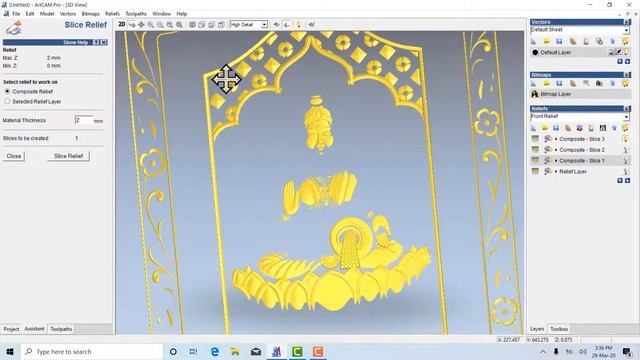The image size is (640, 360).
Task: Click new vector layer icon in Vectors panel
Action: (533, 41)
